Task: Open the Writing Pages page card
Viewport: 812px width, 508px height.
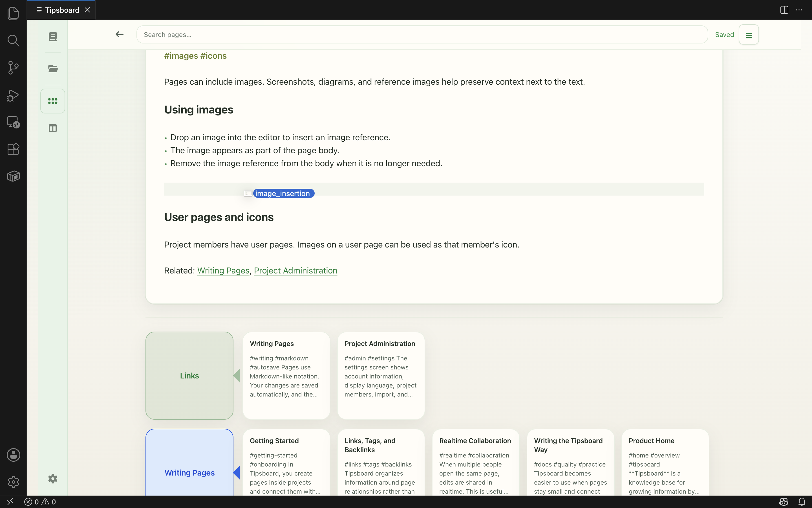Action: pos(286,376)
